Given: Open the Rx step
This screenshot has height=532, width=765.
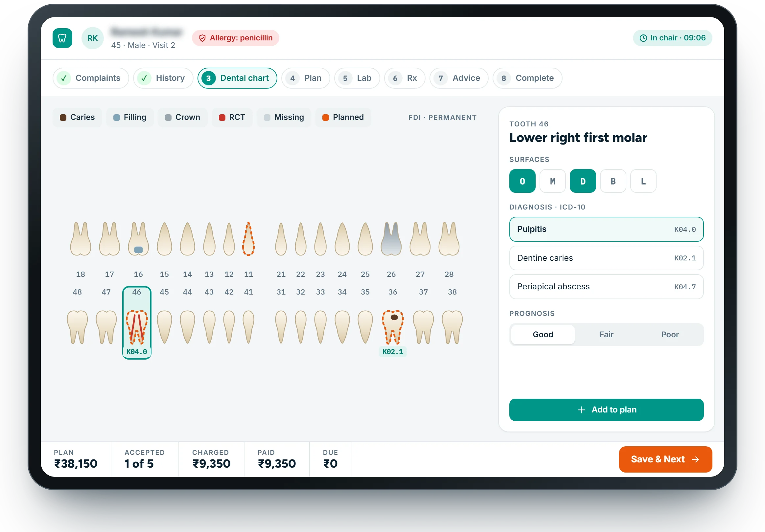Looking at the screenshot, I should (x=405, y=78).
